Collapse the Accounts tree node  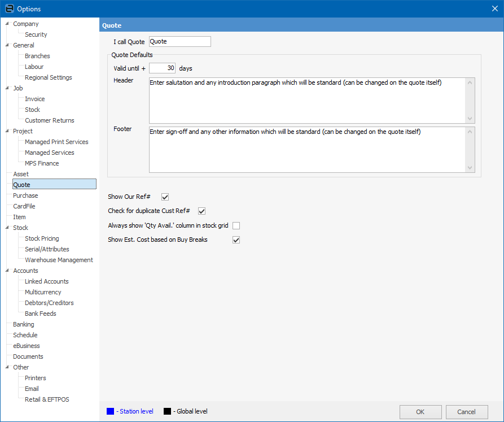pyautogui.click(x=7, y=271)
